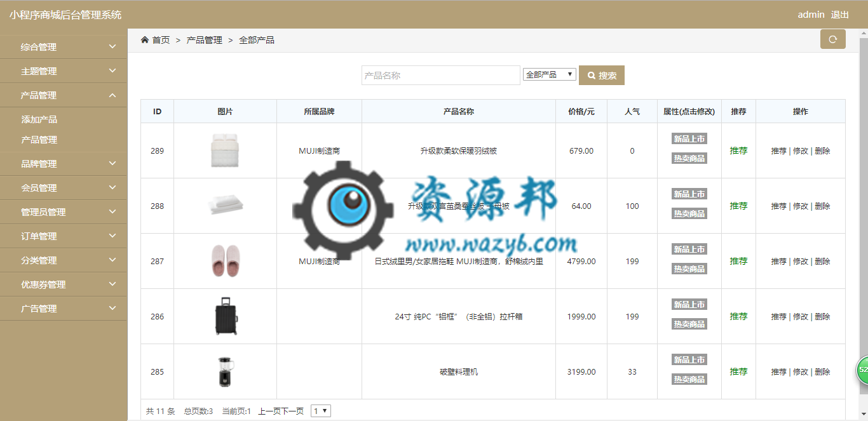Viewport: 868px width, 421px height.
Task: Click 修改 for product 288
Action: (801, 206)
